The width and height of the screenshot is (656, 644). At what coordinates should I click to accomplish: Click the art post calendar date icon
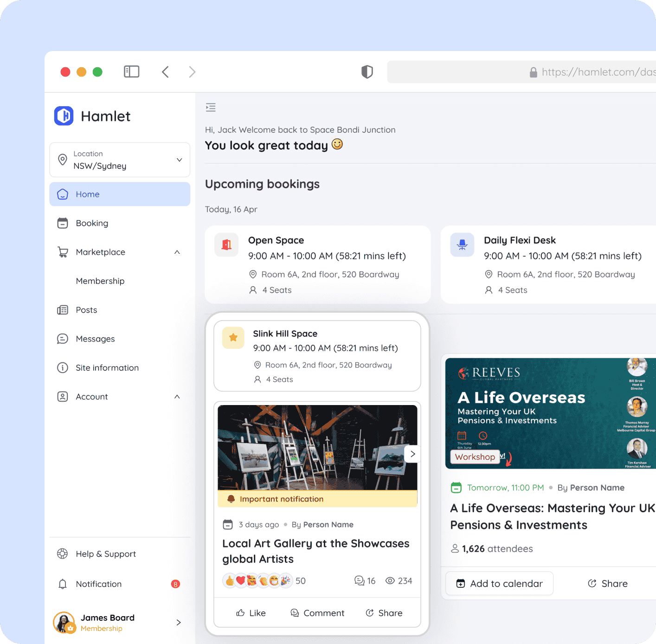[x=228, y=525]
